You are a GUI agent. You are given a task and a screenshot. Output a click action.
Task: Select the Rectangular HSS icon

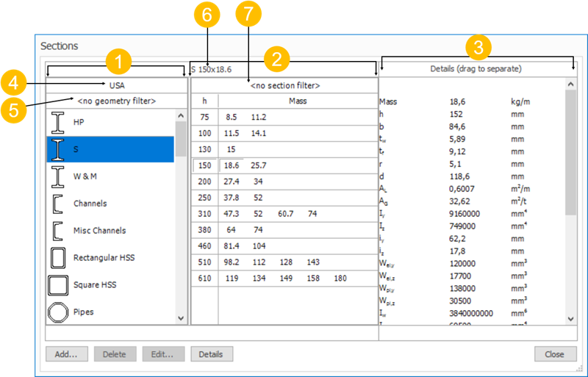[57, 258]
